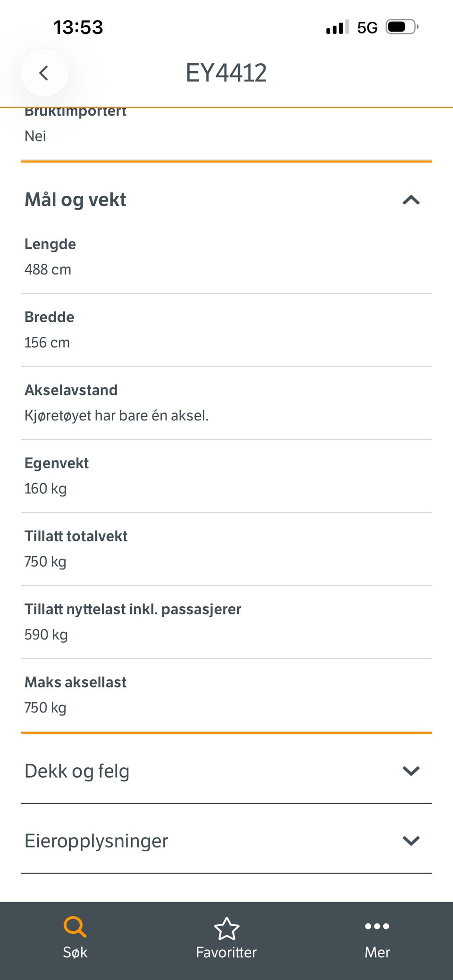Tap the EY4412 page title

click(x=226, y=73)
